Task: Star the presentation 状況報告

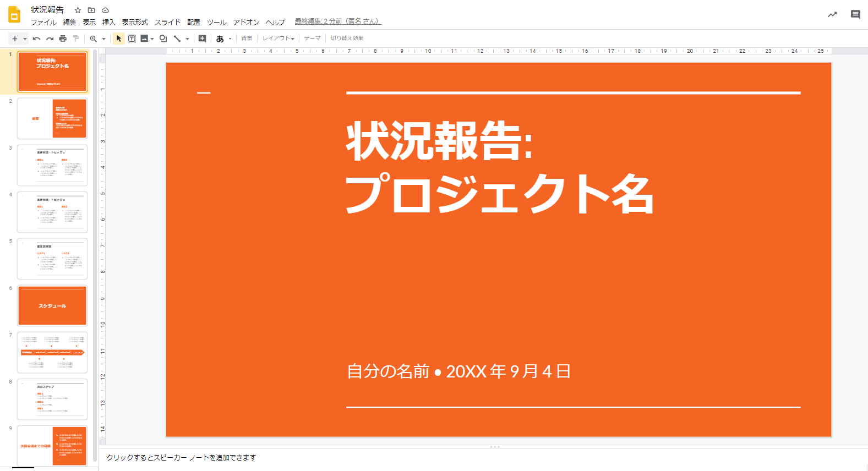Action: click(x=78, y=10)
